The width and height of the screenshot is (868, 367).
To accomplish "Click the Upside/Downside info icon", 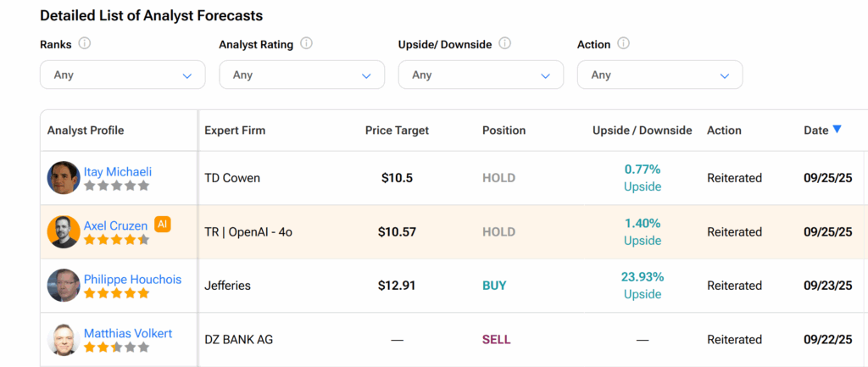I will (x=505, y=44).
